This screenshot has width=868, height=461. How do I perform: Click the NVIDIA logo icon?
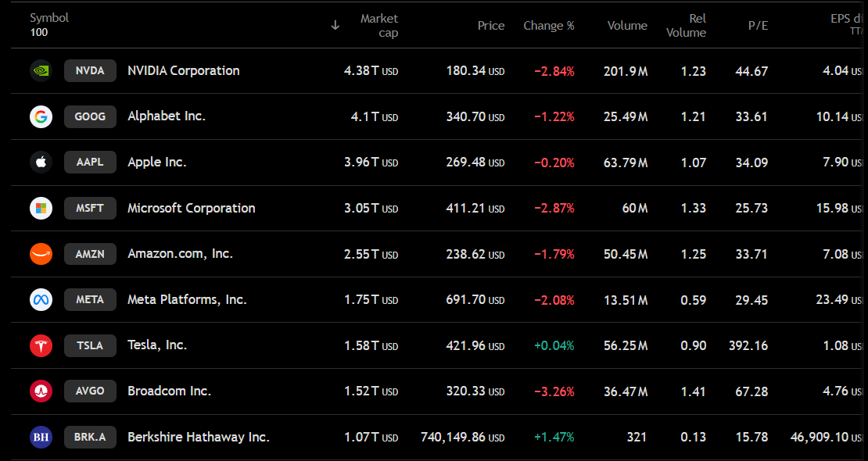point(41,71)
